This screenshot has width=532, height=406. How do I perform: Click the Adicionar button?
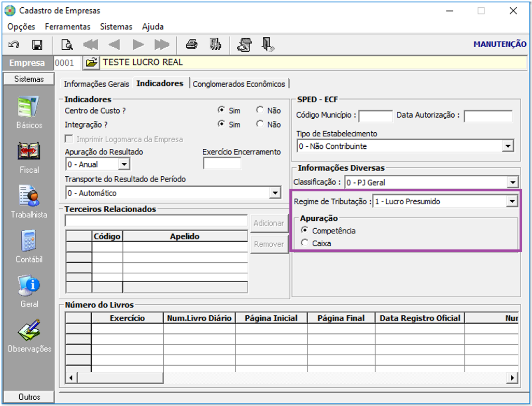click(x=269, y=223)
